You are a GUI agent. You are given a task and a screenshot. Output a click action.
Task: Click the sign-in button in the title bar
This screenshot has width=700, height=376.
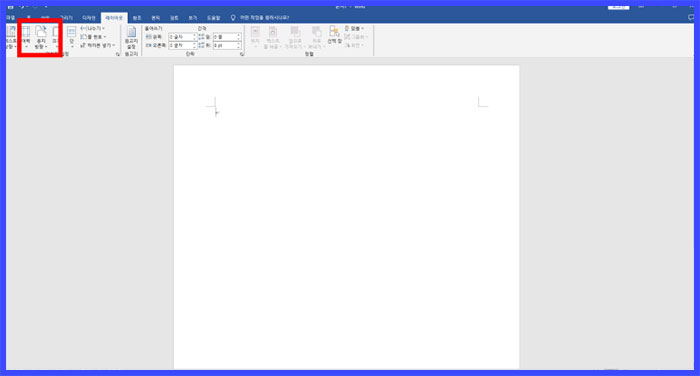[x=618, y=7]
